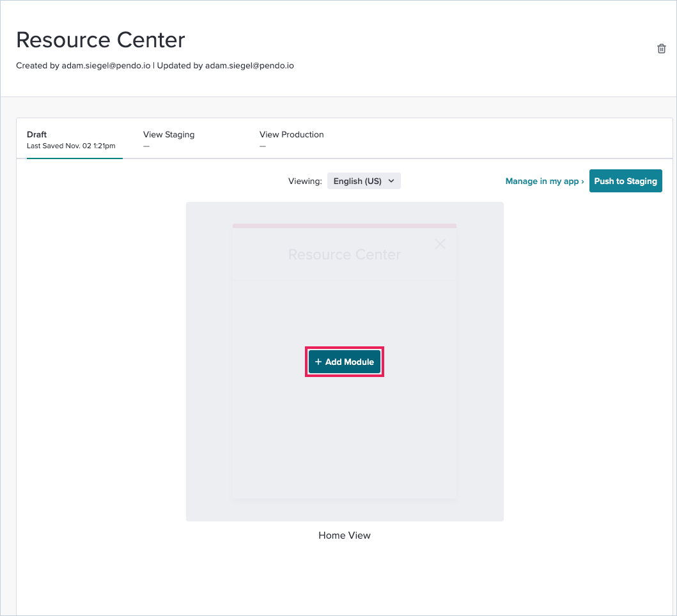Open the View Staging tab
The image size is (677, 616).
tap(169, 134)
